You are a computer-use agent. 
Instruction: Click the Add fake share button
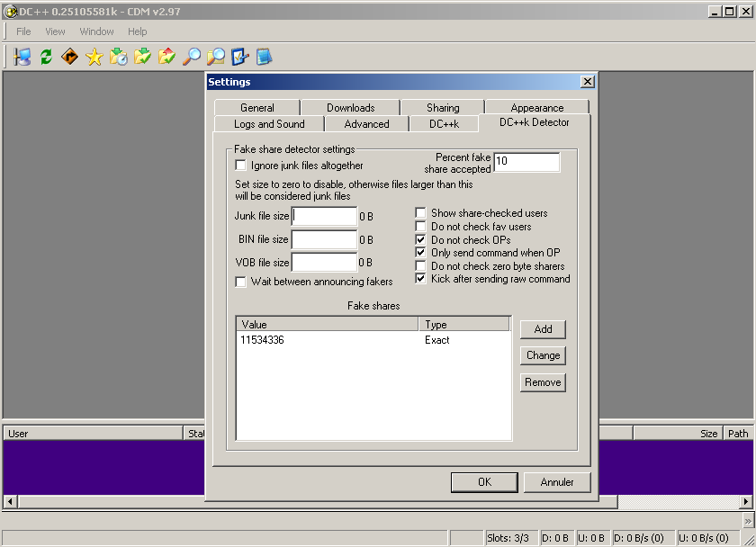(543, 329)
